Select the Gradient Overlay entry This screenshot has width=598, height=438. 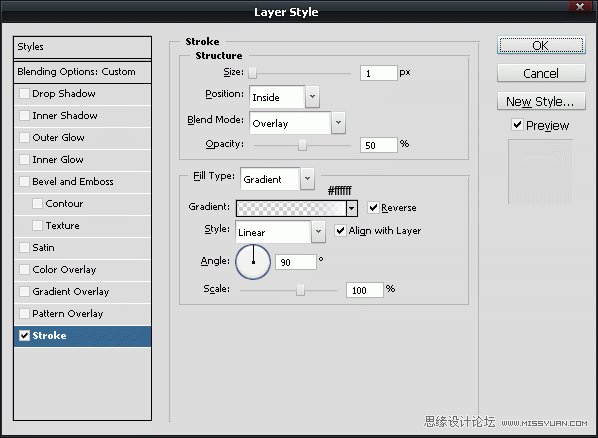(x=82, y=292)
